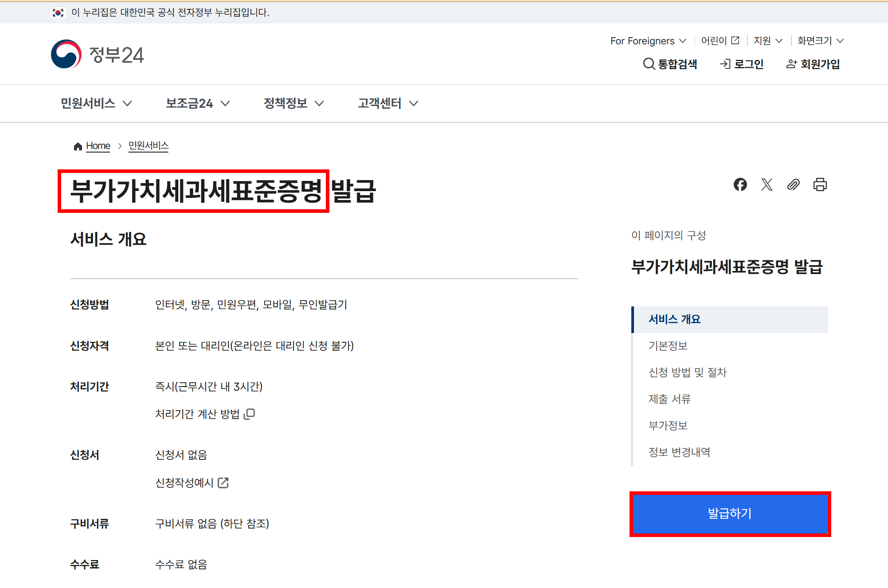This screenshot has height=588, width=888.
Task: Expand the 지원 dropdown
Action: pos(768,41)
